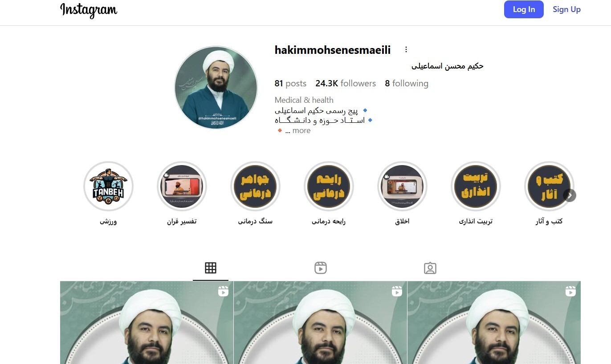Show next story highlights with arrow
Screen dimensions: 611x364
(570, 195)
